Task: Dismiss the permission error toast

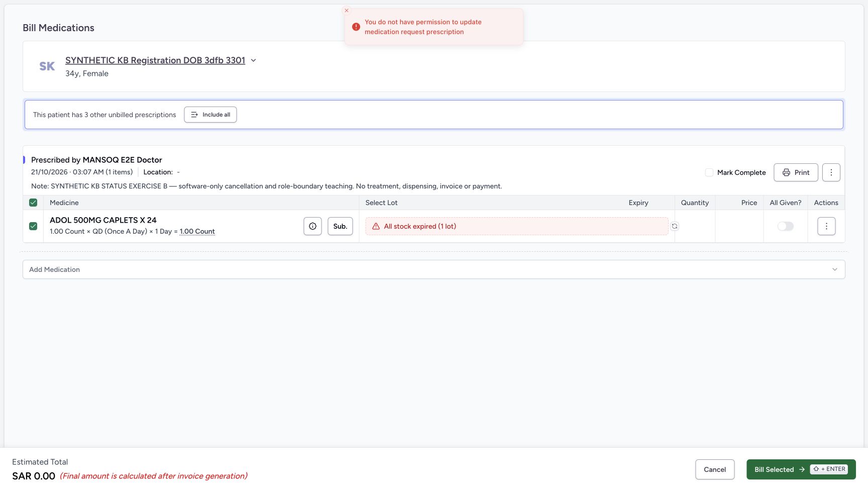Action: point(347,11)
